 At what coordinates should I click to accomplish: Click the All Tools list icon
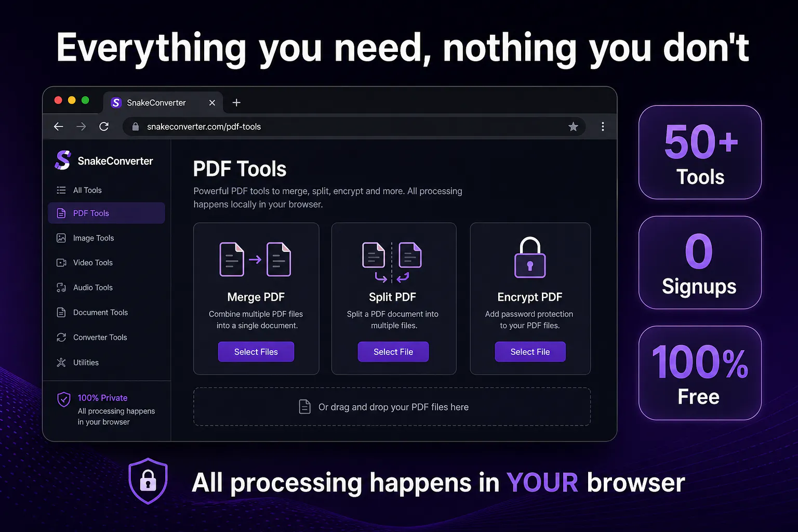61,190
